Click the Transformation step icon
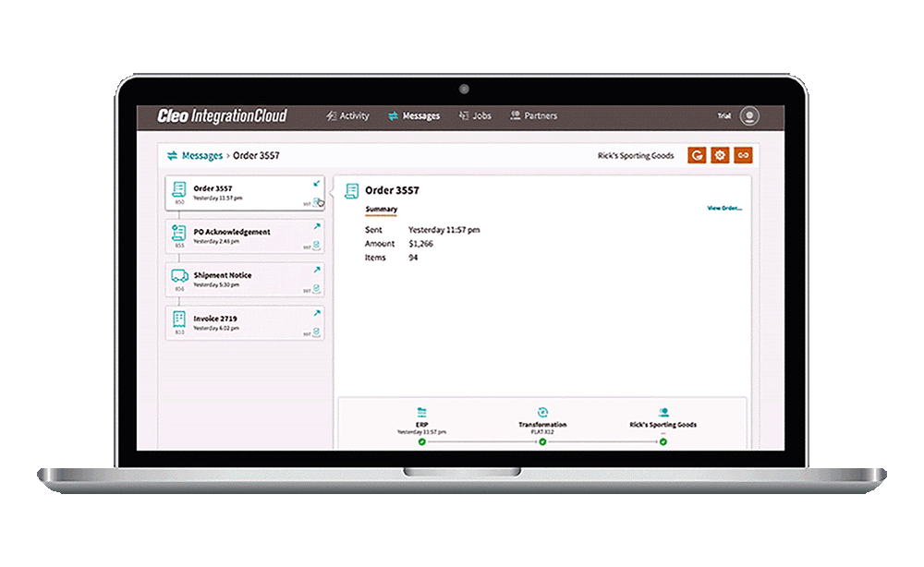Screen dimensions: 924x567 (542, 412)
